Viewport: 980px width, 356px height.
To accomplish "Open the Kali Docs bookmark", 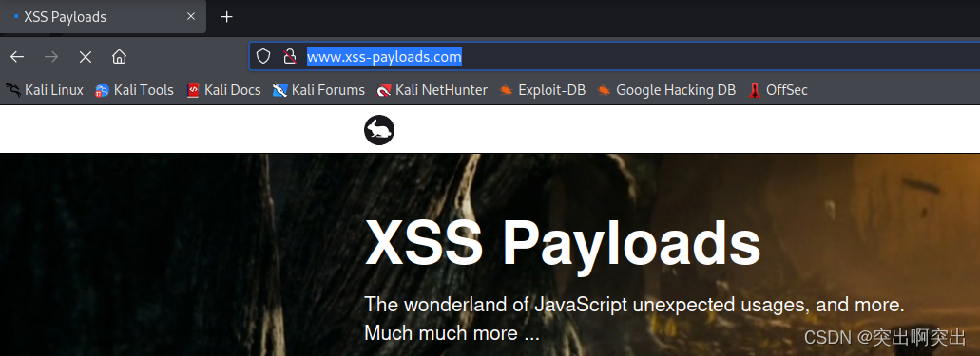I will [x=223, y=90].
